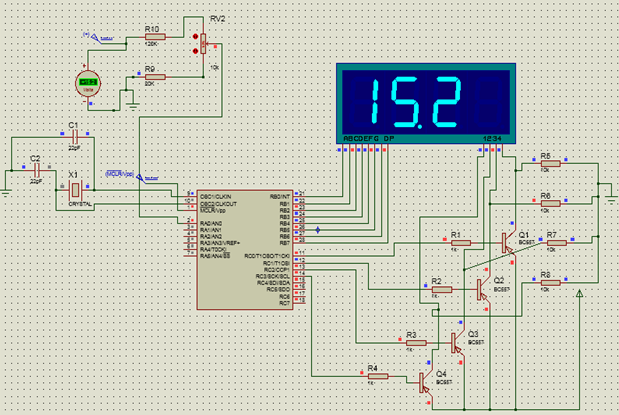Select resistor R5 symbol
The image size is (619, 415).
pyautogui.click(x=550, y=163)
